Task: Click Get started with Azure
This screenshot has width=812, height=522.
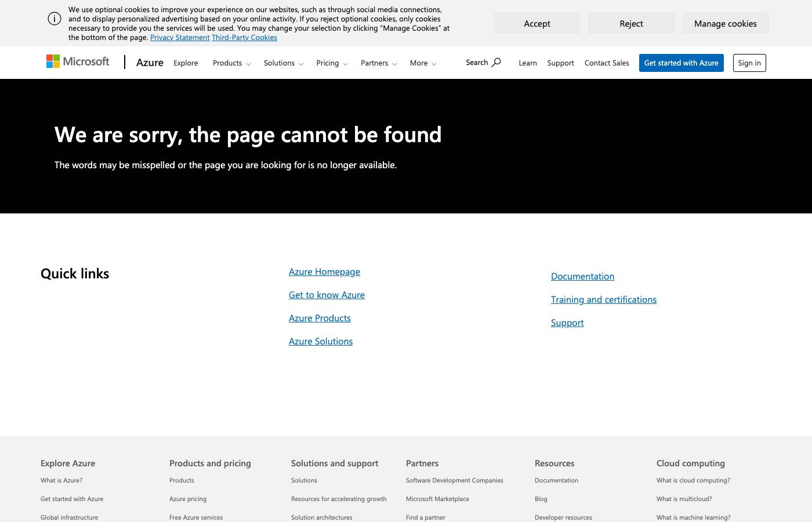Action: tap(681, 63)
